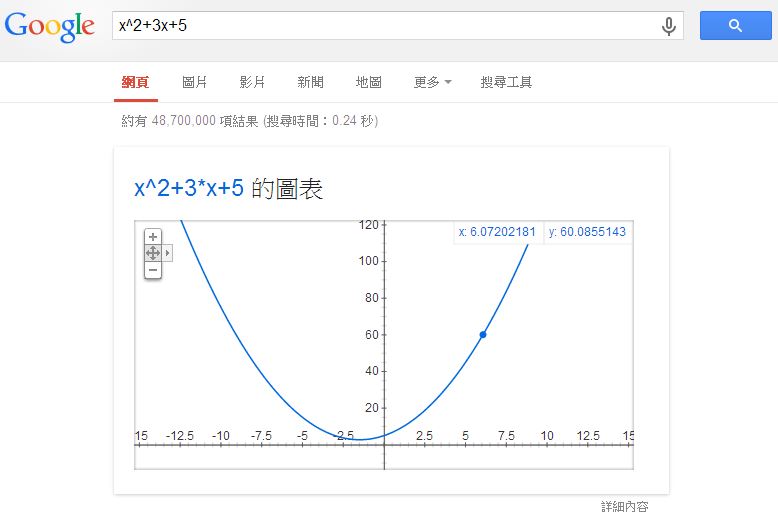The height and width of the screenshot is (519, 778).
Task: Click the Google logo
Action: (x=50, y=26)
